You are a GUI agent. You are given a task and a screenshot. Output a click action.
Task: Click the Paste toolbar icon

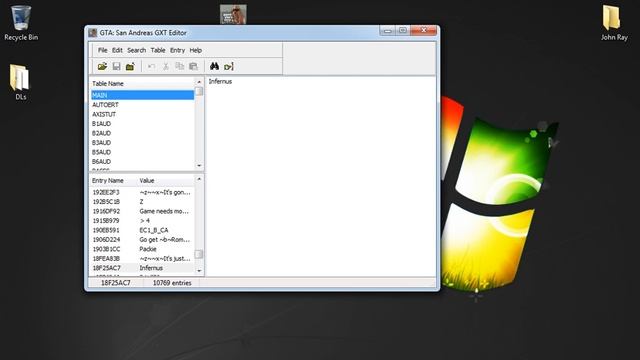(x=193, y=66)
